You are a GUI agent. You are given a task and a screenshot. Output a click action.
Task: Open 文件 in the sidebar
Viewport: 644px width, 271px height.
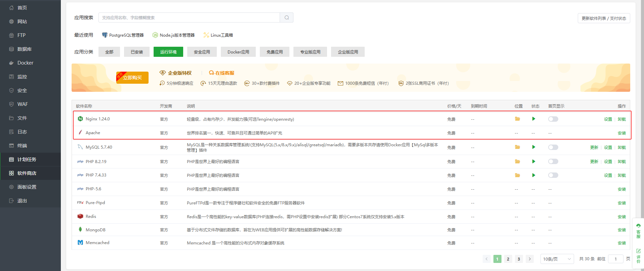(x=30, y=118)
